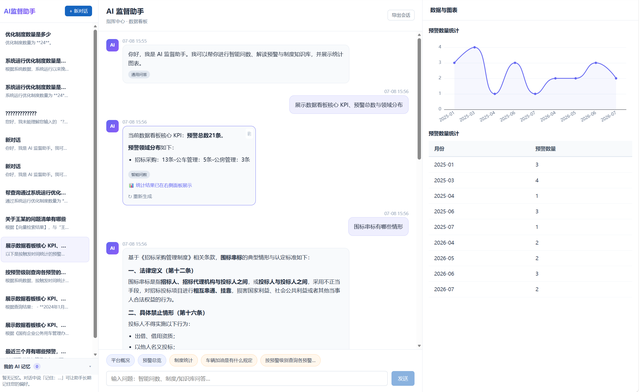
Task: Click the conversation list scrollbar up arrow
Action: (x=96, y=27)
